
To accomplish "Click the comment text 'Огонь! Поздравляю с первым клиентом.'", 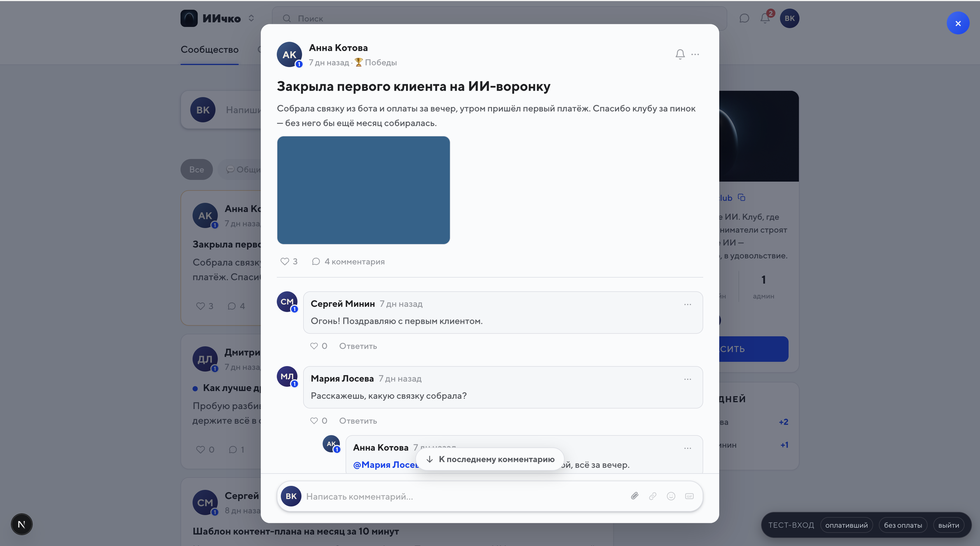I will (396, 321).
